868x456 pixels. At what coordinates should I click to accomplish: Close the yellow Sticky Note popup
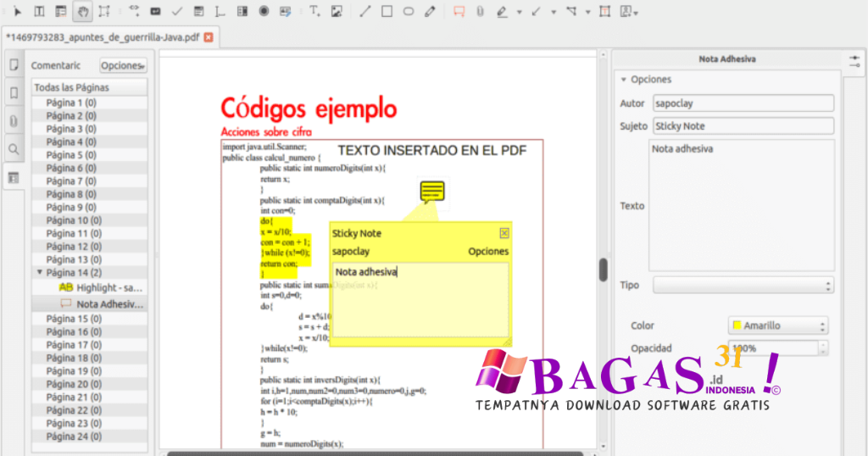[x=504, y=233]
